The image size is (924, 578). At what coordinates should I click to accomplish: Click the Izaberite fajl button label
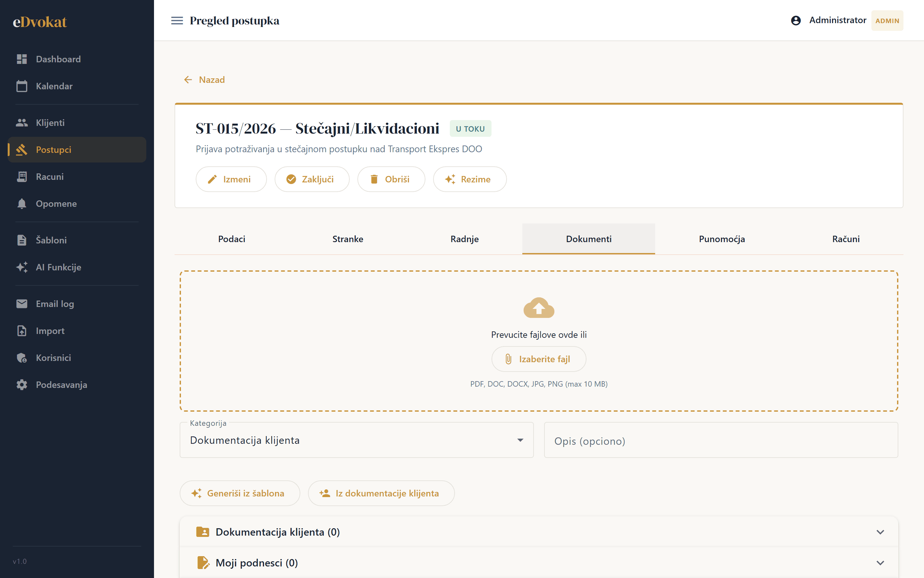(x=544, y=359)
